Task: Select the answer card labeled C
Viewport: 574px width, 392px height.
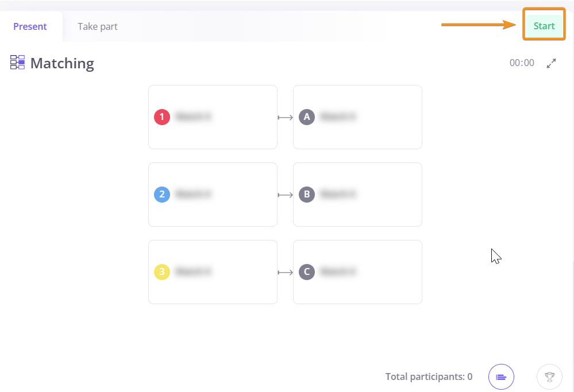Action: point(357,272)
